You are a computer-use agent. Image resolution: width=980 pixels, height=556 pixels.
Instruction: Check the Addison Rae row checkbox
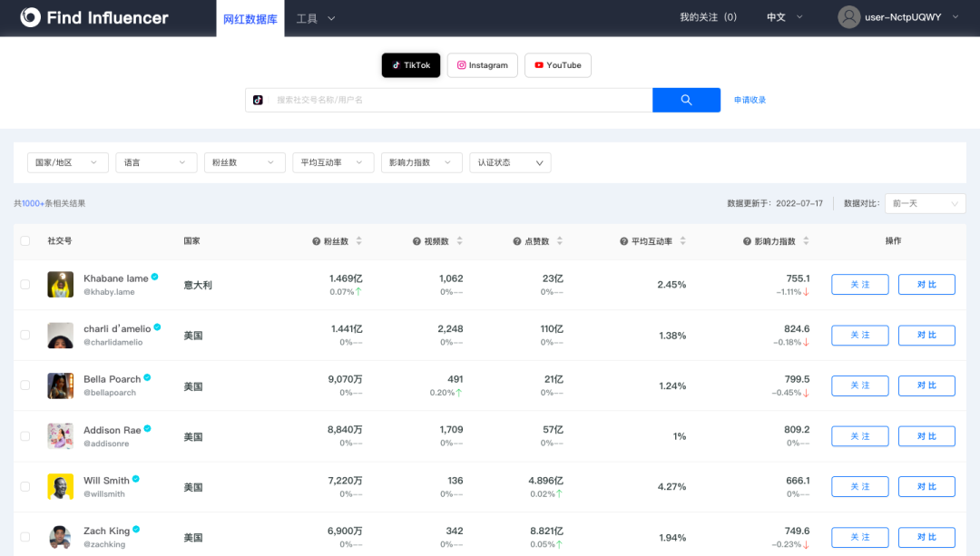25,436
